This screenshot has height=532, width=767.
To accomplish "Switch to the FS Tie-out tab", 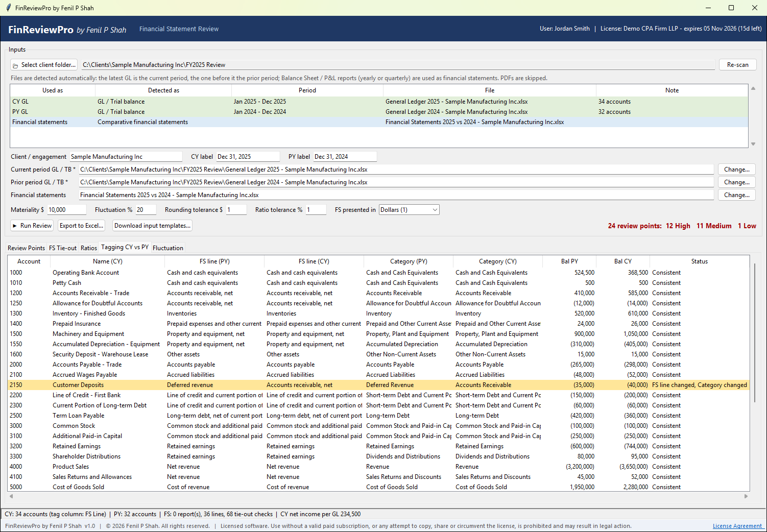I will (63, 248).
